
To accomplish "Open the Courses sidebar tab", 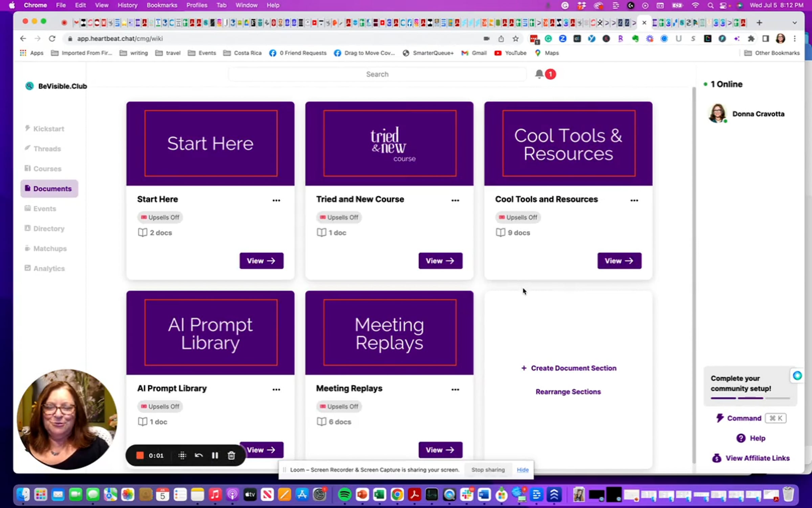I will click(x=47, y=169).
